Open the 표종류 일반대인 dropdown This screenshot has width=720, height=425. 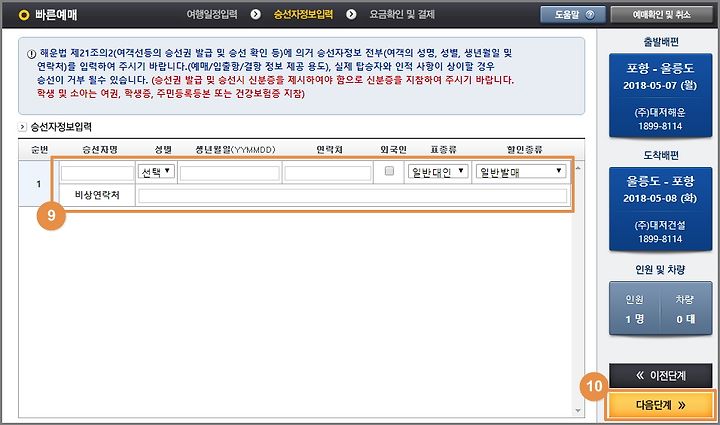click(438, 172)
